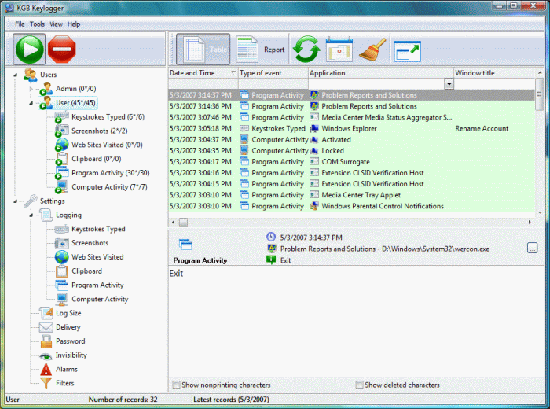Open Computer Activity (7*/7) log
The image size is (550, 409).
(x=109, y=187)
